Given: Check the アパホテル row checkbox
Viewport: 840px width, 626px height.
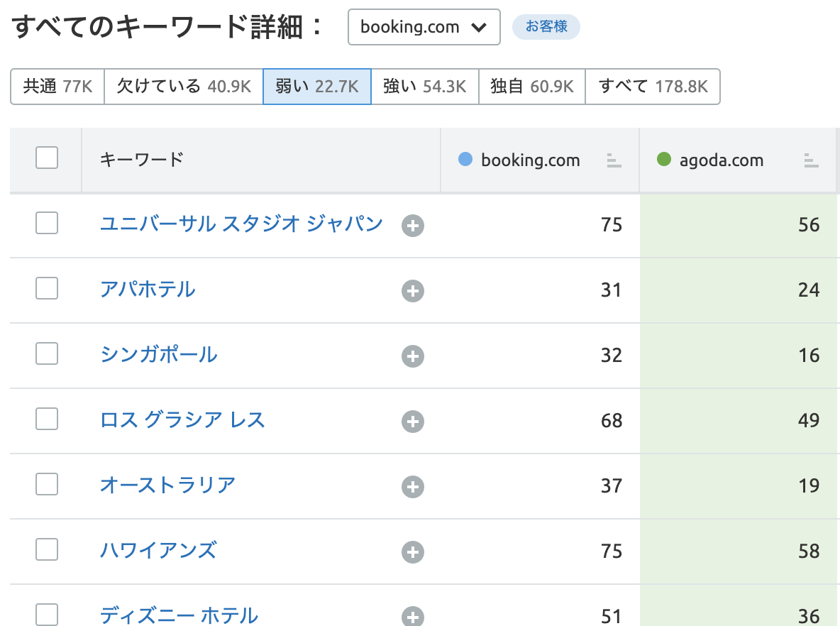Looking at the screenshot, I should (x=47, y=288).
